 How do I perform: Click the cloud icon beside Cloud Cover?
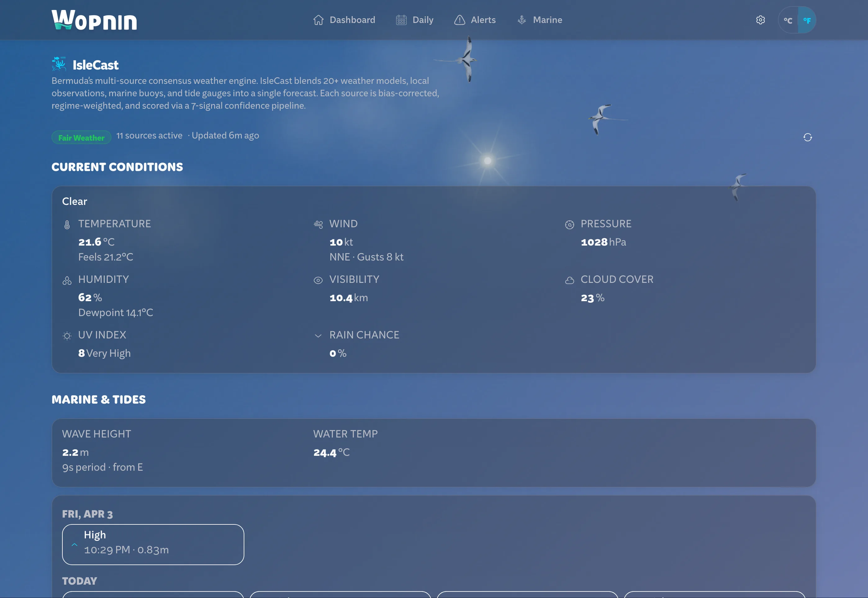point(569,280)
